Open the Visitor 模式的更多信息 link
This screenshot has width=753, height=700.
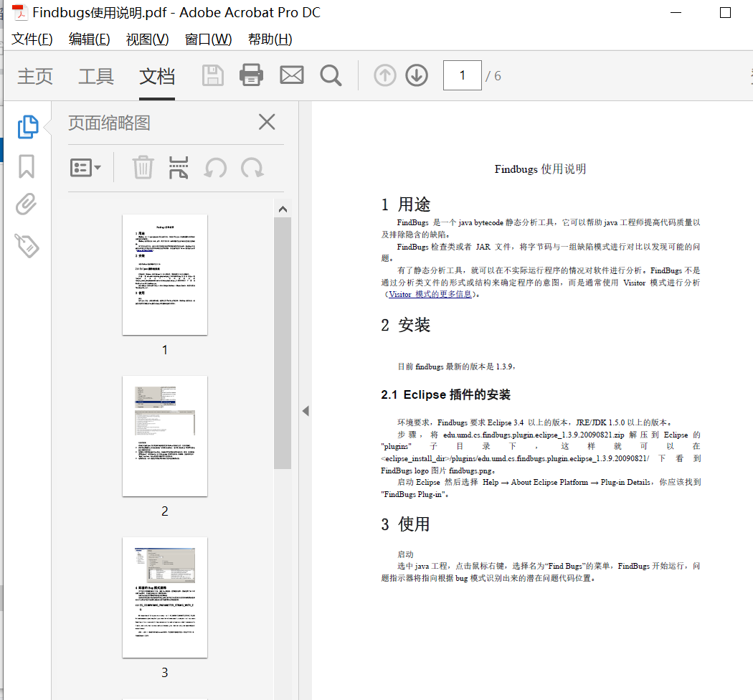(430, 294)
